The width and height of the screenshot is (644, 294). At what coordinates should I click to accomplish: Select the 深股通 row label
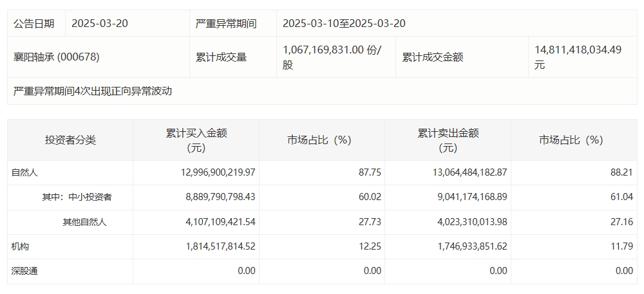24,271
